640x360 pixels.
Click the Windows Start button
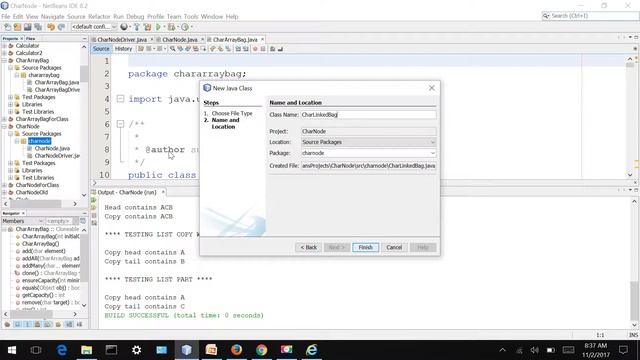click(x=12, y=350)
